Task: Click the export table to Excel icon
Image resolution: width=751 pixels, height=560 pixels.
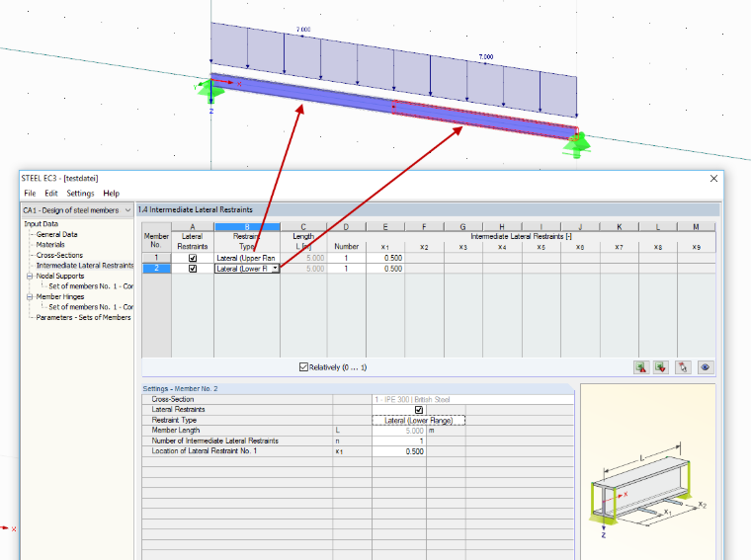Action: click(x=641, y=367)
